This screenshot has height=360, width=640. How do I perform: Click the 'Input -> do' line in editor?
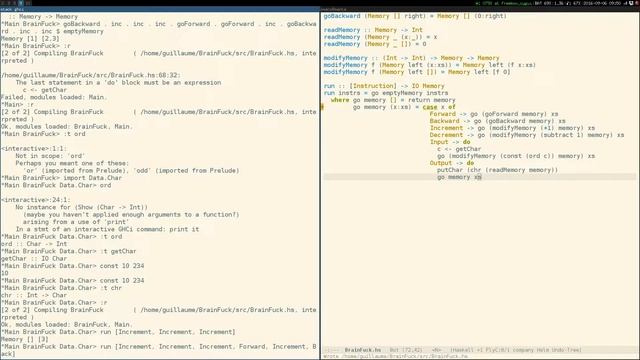[450, 142]
